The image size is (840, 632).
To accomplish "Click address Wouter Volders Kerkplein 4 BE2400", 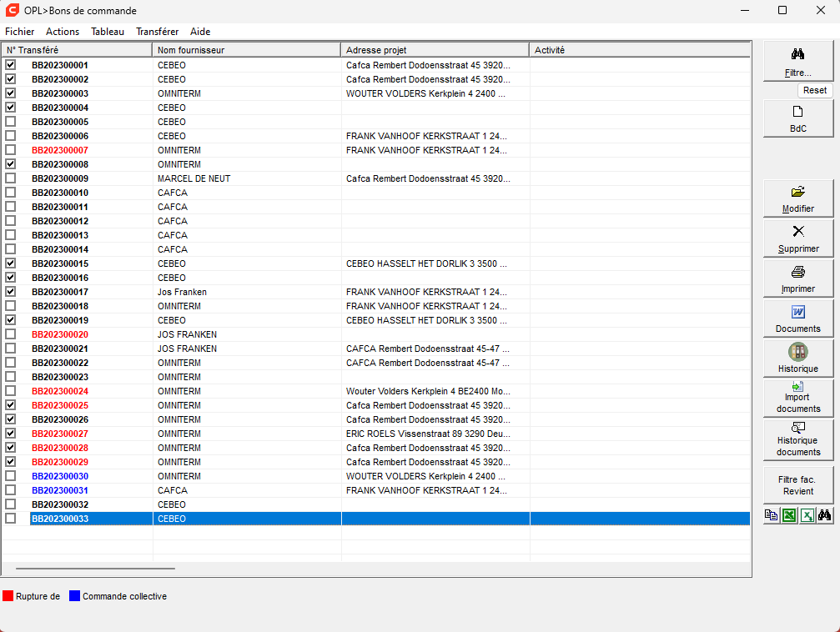I will click(x=428, y=392).
